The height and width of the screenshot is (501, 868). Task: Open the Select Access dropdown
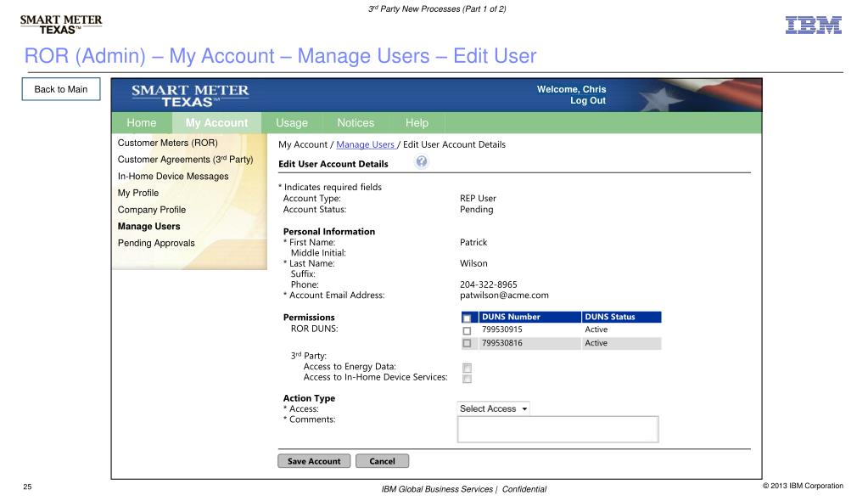(493, 408)
